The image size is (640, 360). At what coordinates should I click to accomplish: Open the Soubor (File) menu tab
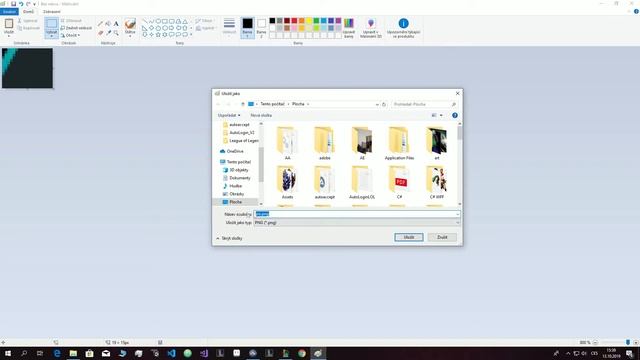pos(9,11)
